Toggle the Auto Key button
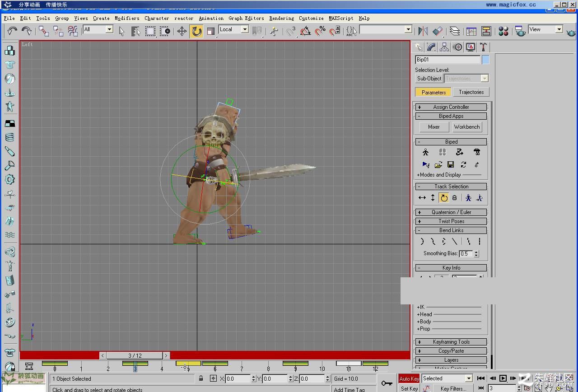 click(x=409, y=378)
